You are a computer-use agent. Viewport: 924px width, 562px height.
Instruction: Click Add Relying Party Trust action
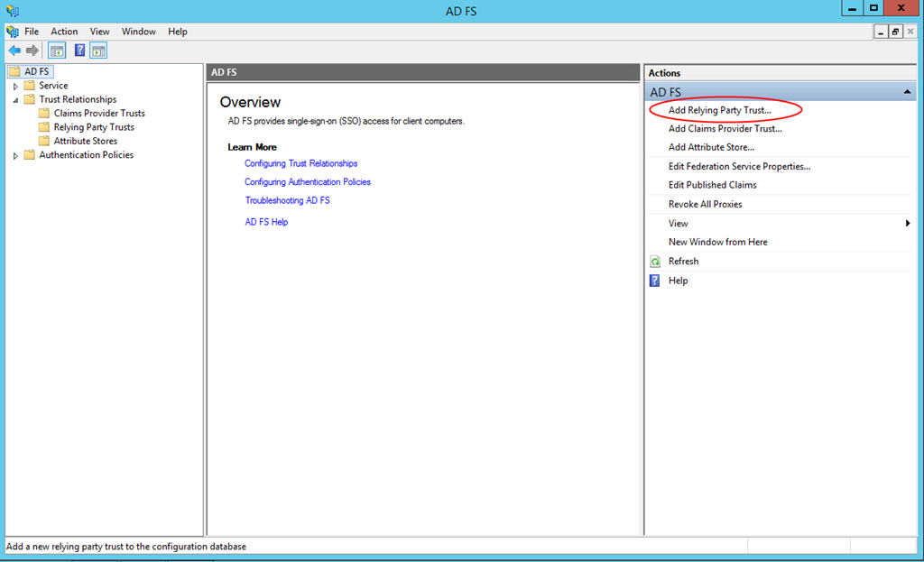(719, 110)
